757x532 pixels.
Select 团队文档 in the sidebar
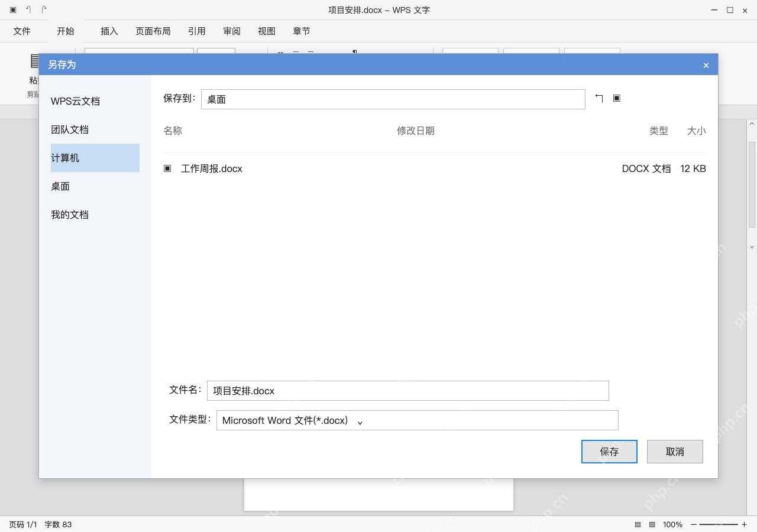point(95,129)
